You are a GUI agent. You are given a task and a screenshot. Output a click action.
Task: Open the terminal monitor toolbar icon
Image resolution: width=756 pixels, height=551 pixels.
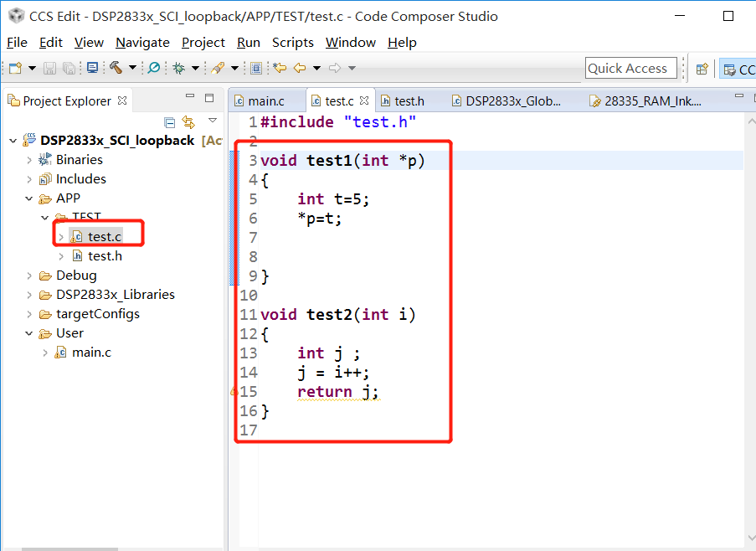93,68
